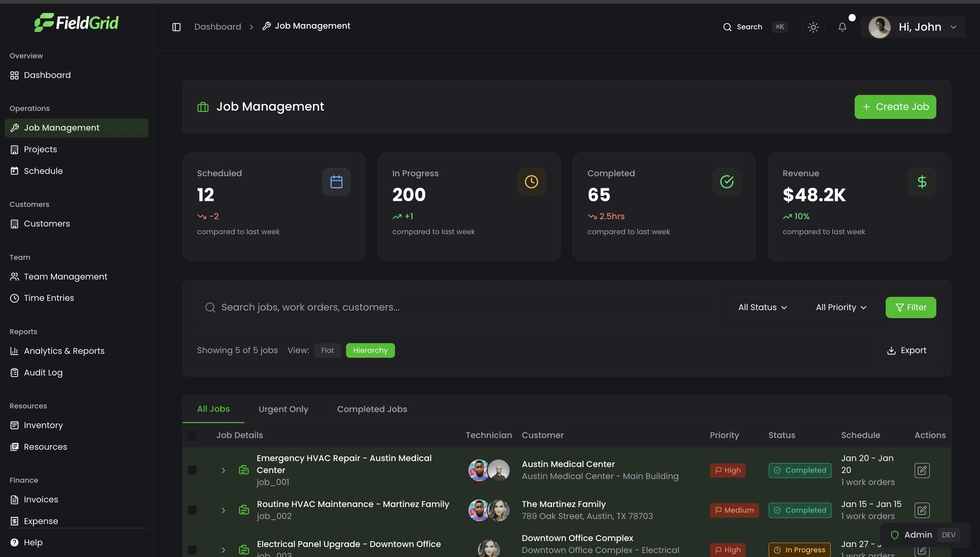This screenshot has height=557, width=980.
Task: Check the Electrical Panel Upgrade row checkbox
Action: [x=192, y=550]
